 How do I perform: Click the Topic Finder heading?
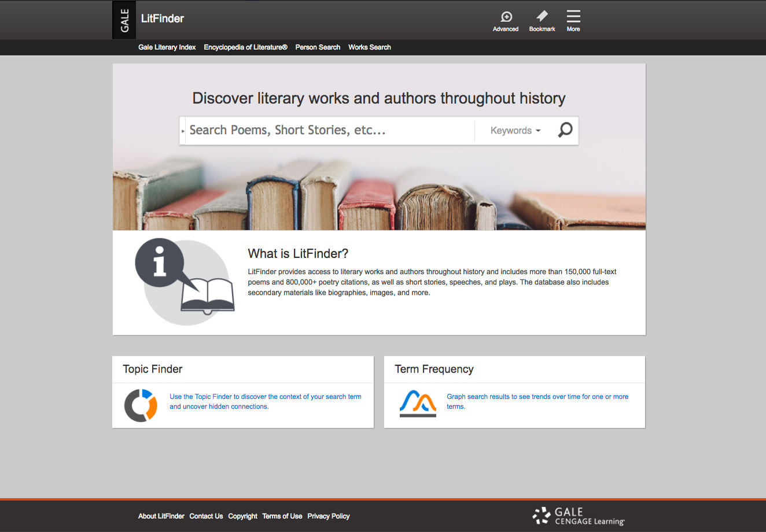click(153, 369)
